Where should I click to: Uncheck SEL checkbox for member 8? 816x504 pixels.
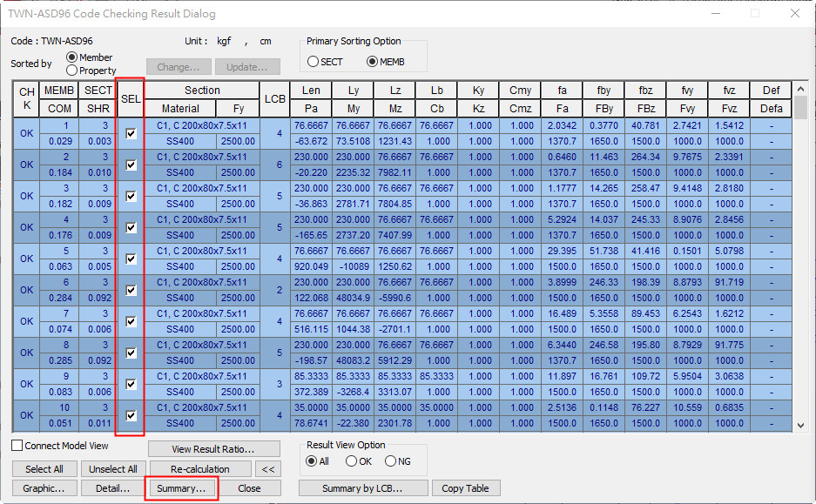(x=132, y=353)
